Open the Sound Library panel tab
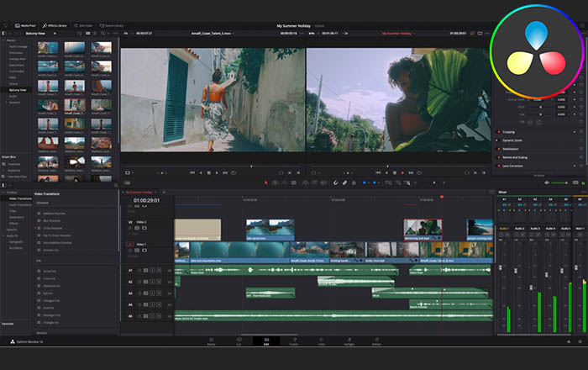 pyautogui.click(x=112, y=25)
